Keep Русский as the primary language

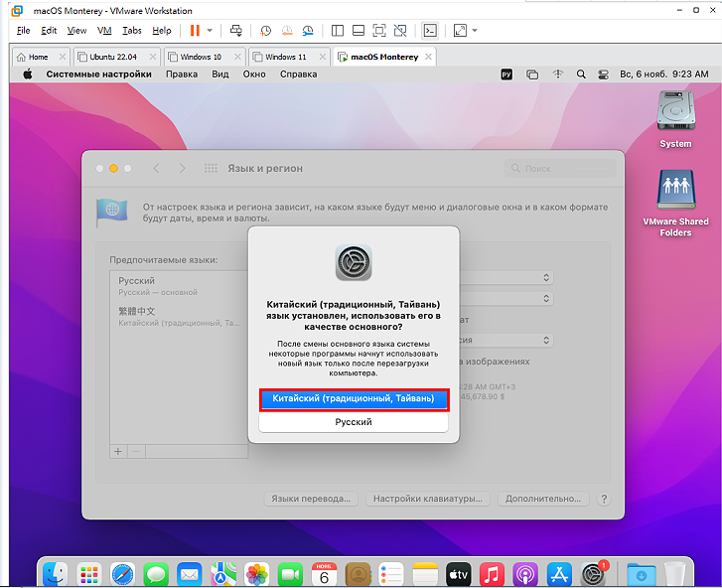(x=354, y=422)
